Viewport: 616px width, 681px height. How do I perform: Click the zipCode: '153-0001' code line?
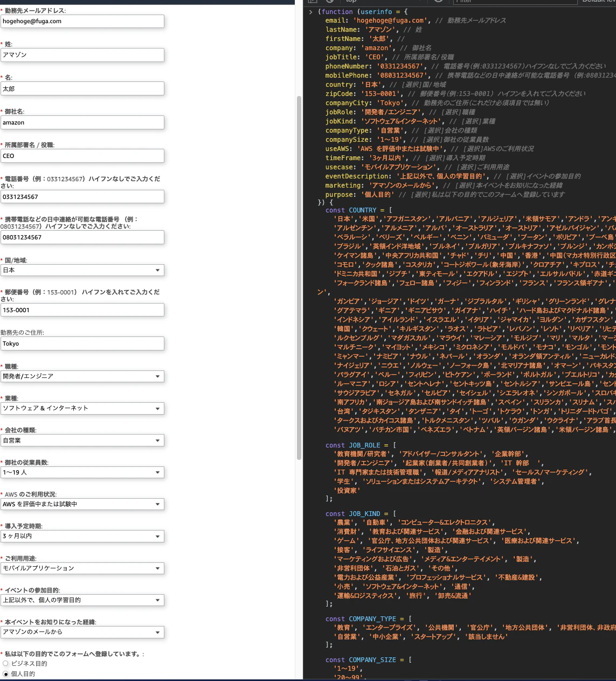(x=455, y=94)
